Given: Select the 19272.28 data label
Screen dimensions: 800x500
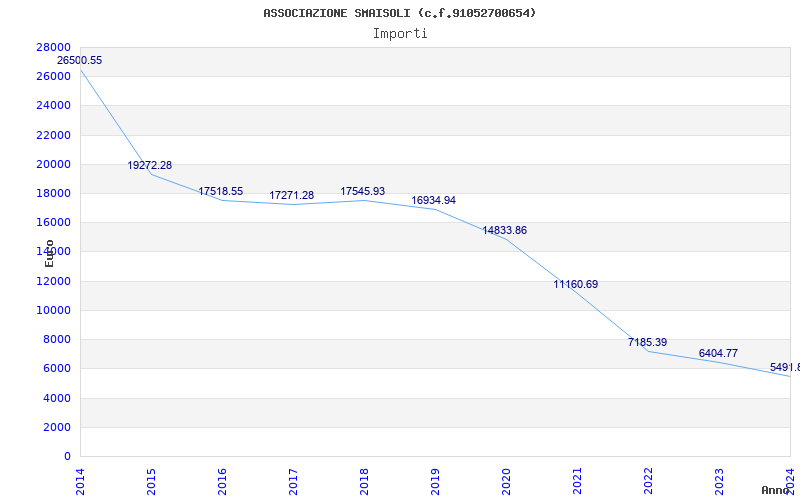Looking at the screenshot, I should (149, 165).
